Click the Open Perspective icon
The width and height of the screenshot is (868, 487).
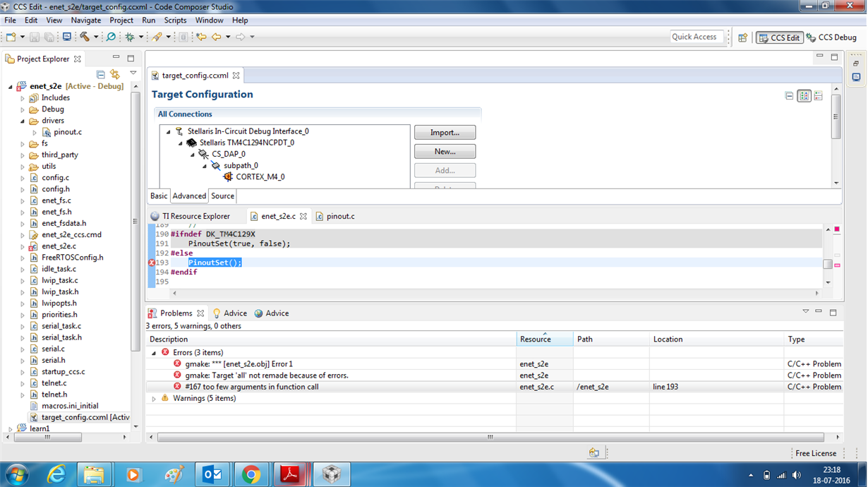tap(742, 37)
